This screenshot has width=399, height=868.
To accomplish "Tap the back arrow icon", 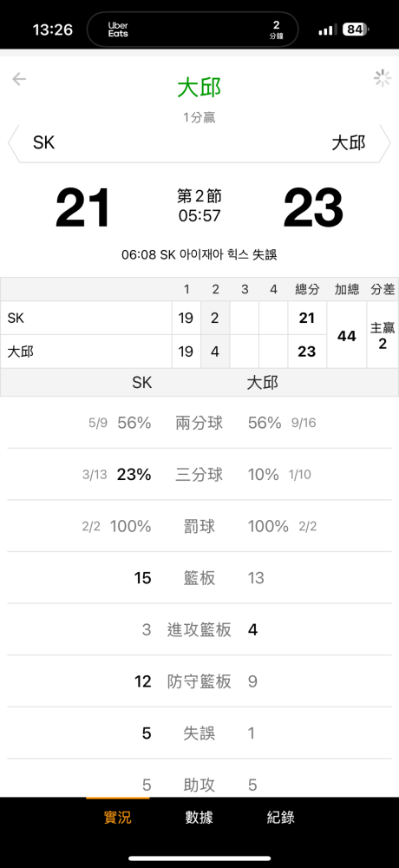I will [19, 80].
